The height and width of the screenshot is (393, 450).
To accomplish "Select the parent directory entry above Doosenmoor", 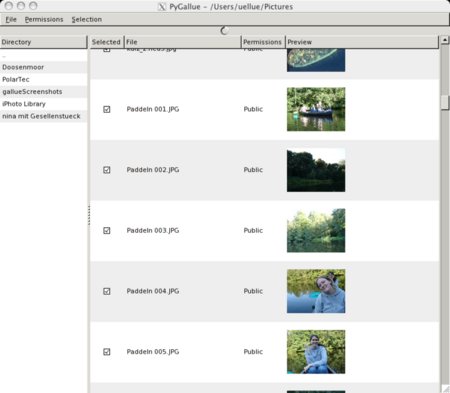I will 43,55.
